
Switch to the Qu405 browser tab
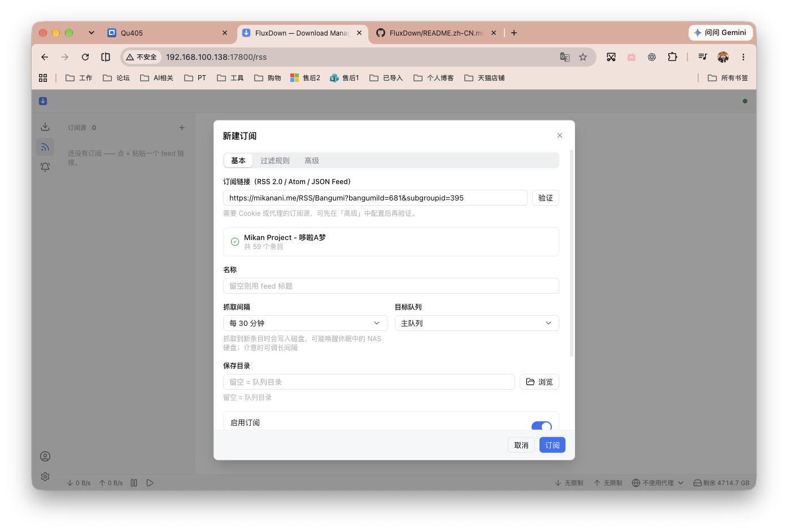168,33
